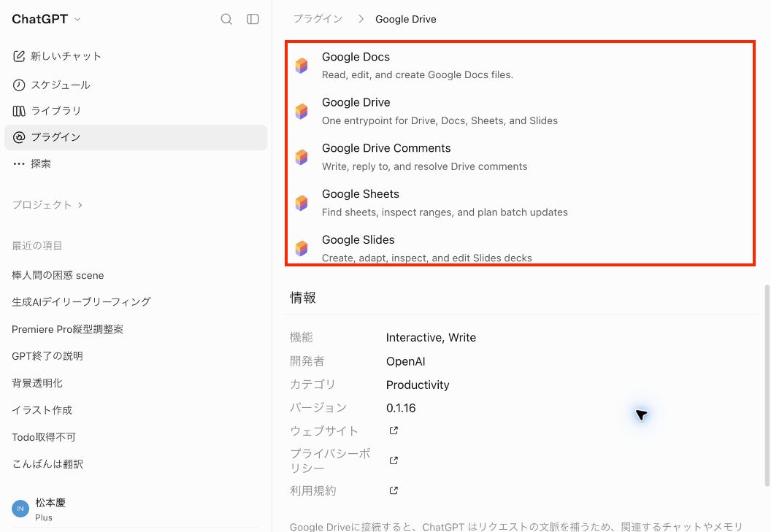Open chat こんばんは翻訳
The width and height of the screenshot is (771, 532).
point(47,464)
